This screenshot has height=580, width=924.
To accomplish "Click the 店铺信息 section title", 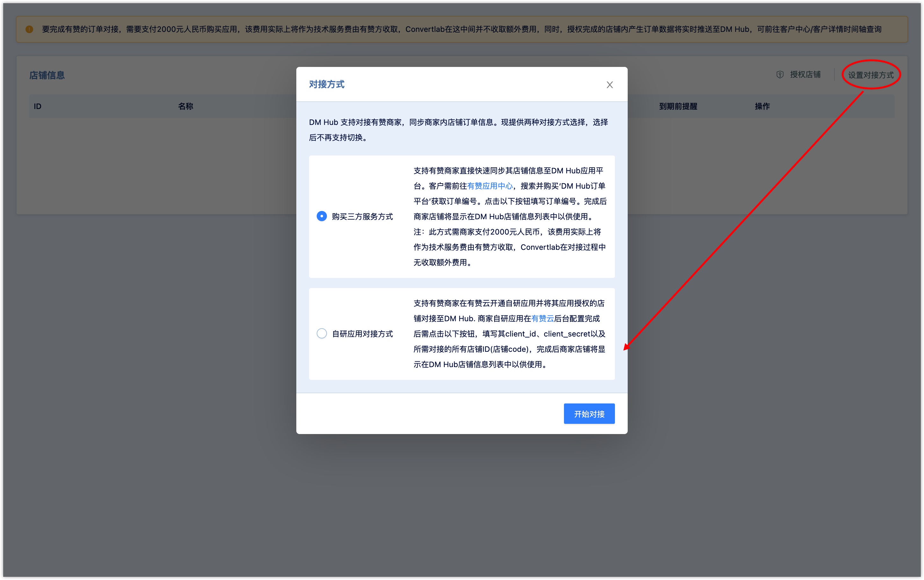I will [x=47, y=75].
